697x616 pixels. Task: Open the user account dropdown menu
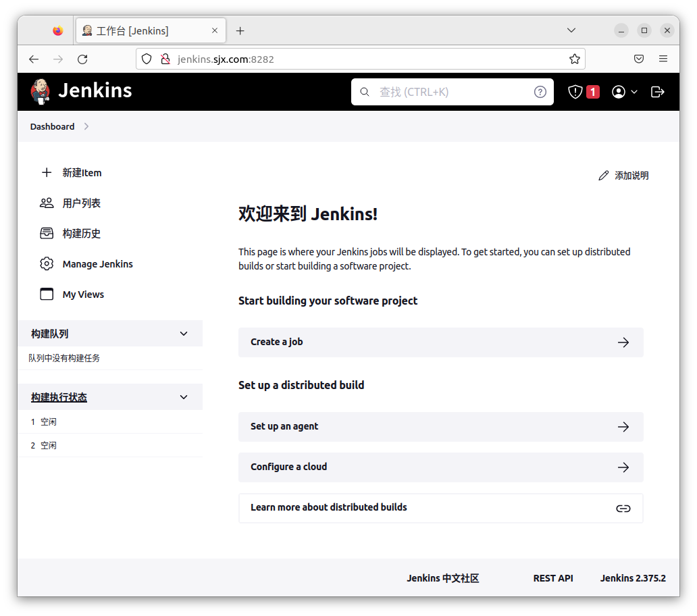pyautogui.click(x=624, y=91)
